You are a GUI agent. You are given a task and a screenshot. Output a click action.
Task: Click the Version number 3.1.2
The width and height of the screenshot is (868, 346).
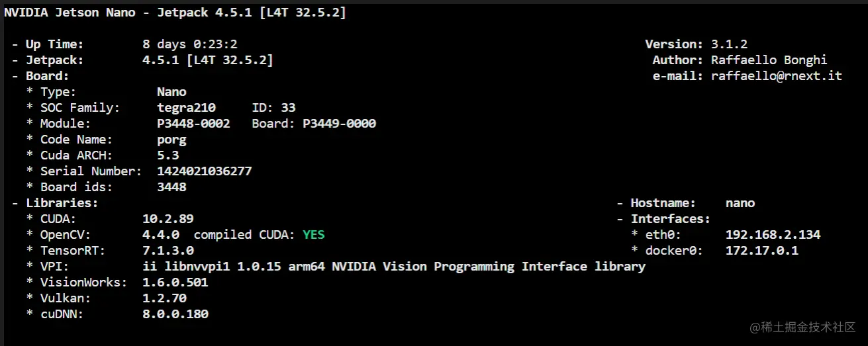[x=729, y=44]
